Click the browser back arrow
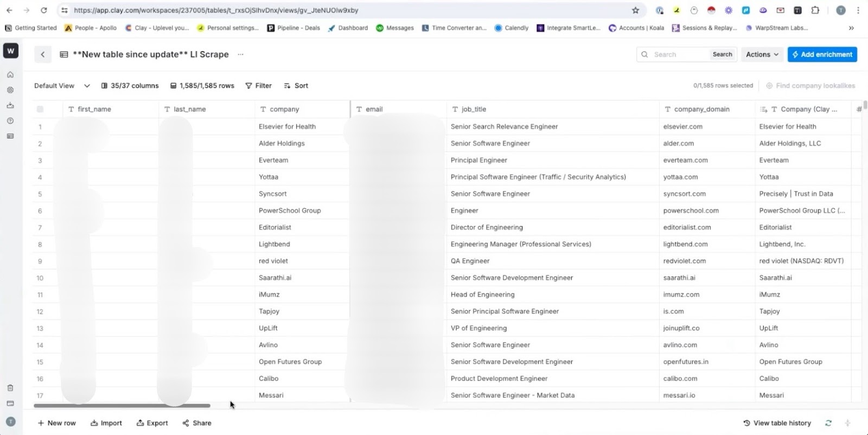Screen dimensions: 868x435 pyautogui.click(x=9, y=10)
